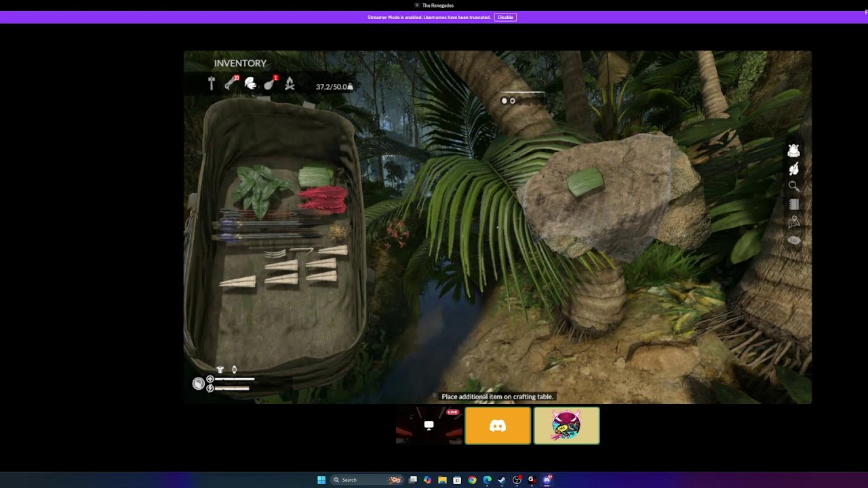
Task: Click the INVENTORY heading text
Action: pyautogui.click(x=240, y=63)
